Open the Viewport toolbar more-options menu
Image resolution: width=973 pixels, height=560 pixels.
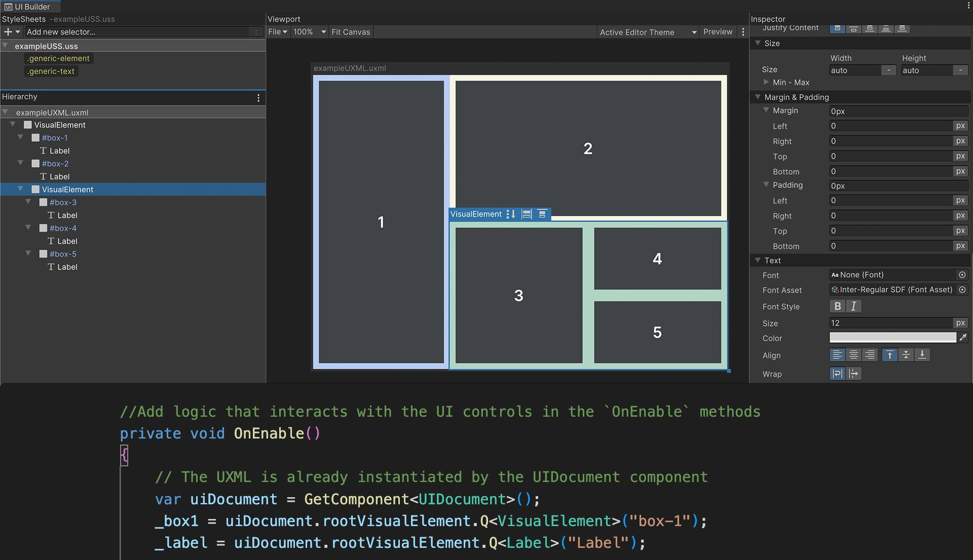click(743, 32)
